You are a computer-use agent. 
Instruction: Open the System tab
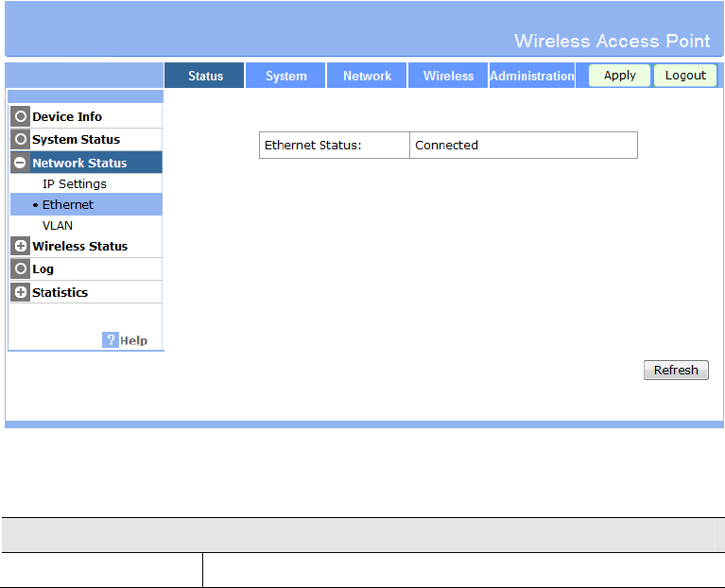click(x=285, y=76)
